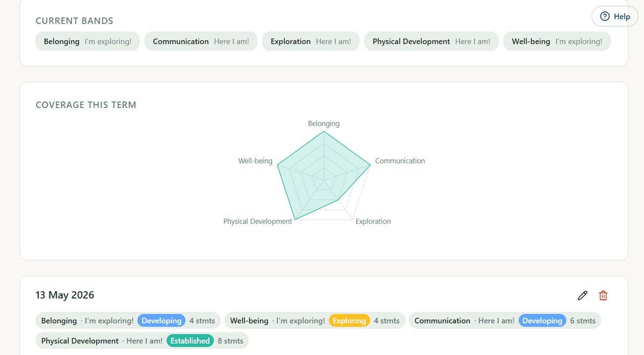Image resolution: width=644 pixels, height=355 pixels.
Task: Select the Belonging current band chip
Action: pos(87,41)
